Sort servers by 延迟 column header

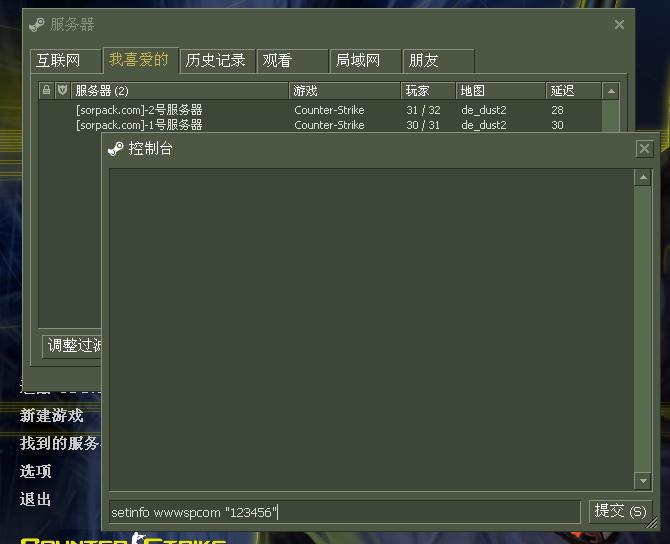click(573, 91)
